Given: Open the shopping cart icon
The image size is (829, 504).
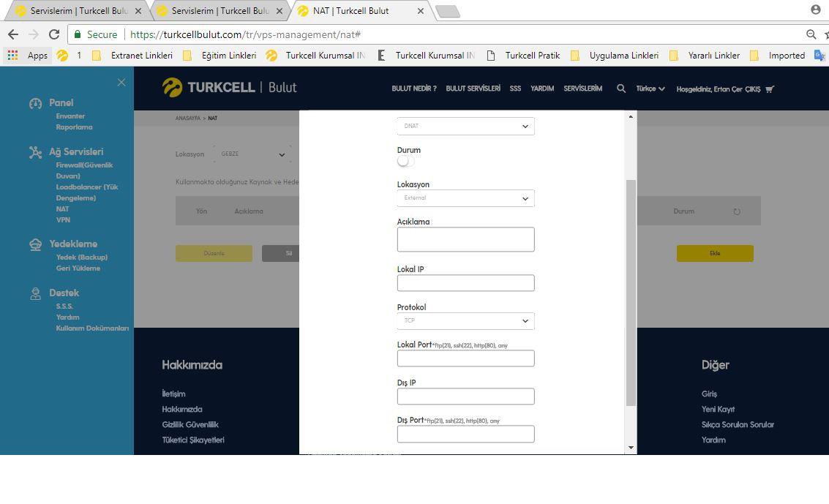Looking at the screenshot, I should [770, 89].
